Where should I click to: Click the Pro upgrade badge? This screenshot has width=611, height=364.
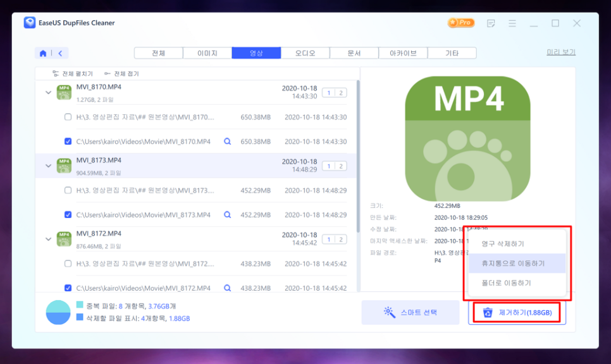pyautogui.click(x=461, y=23)
